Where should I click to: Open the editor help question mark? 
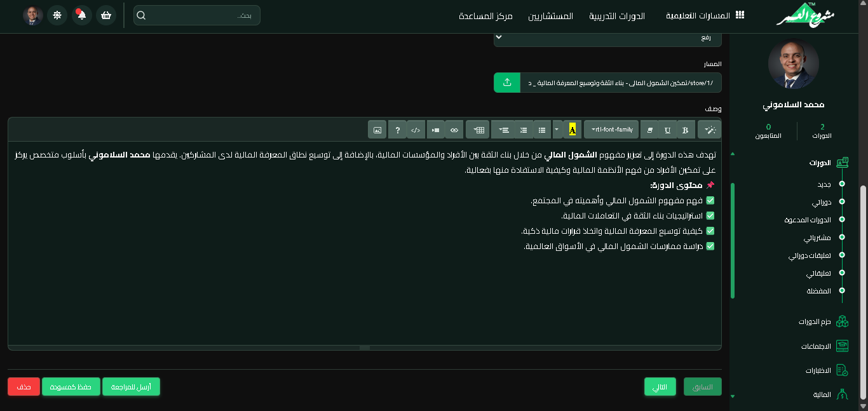[397, 130]
